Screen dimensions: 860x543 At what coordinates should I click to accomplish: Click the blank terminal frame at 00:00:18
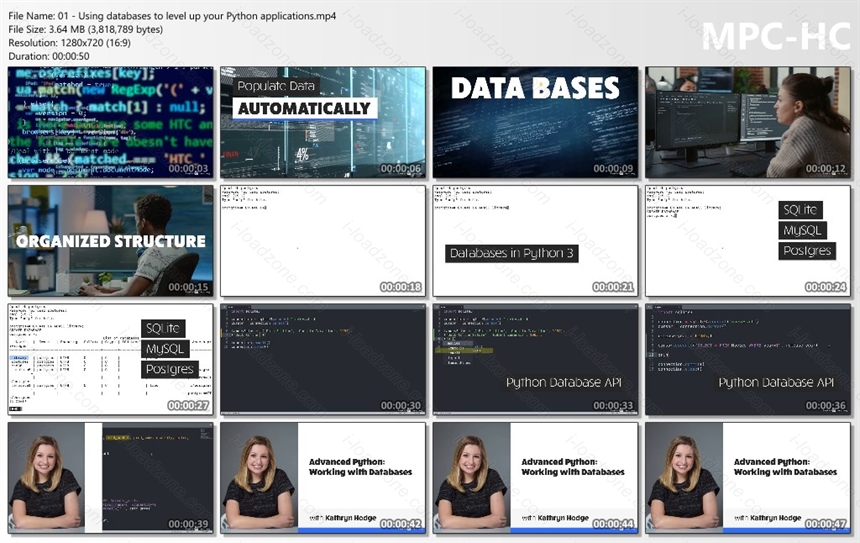pos(323,241)
